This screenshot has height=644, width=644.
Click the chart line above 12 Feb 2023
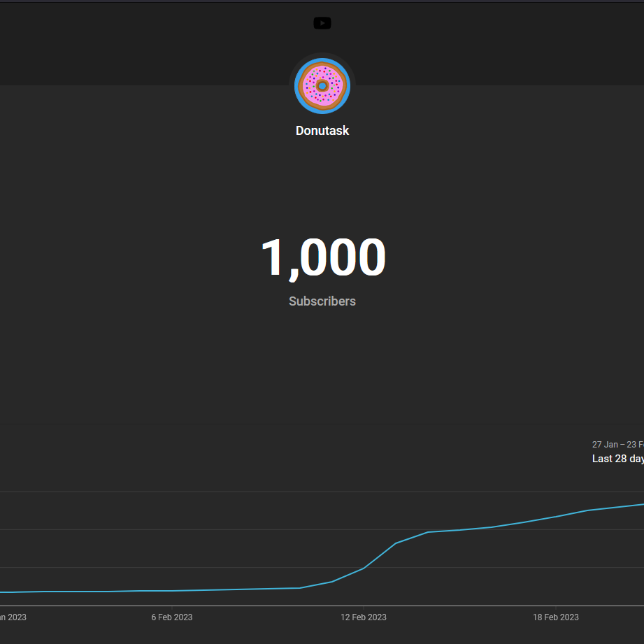(364, 568)
